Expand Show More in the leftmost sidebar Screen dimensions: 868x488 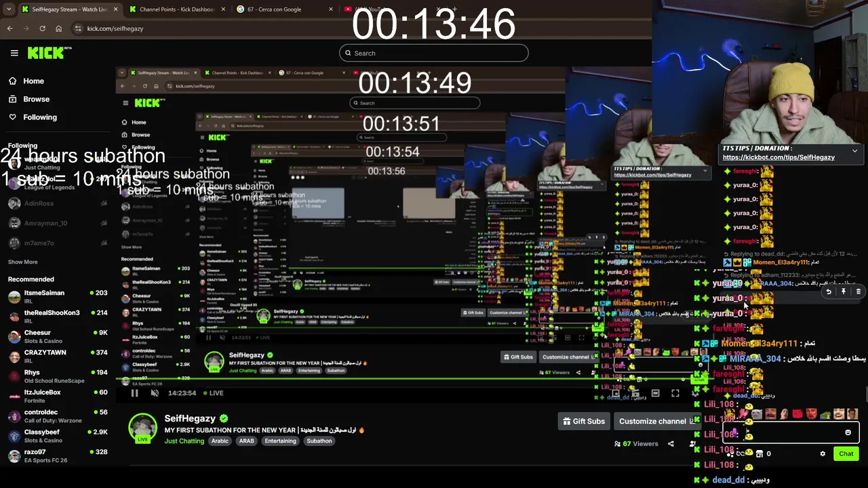pyautogui.click(x=22, y=262)
